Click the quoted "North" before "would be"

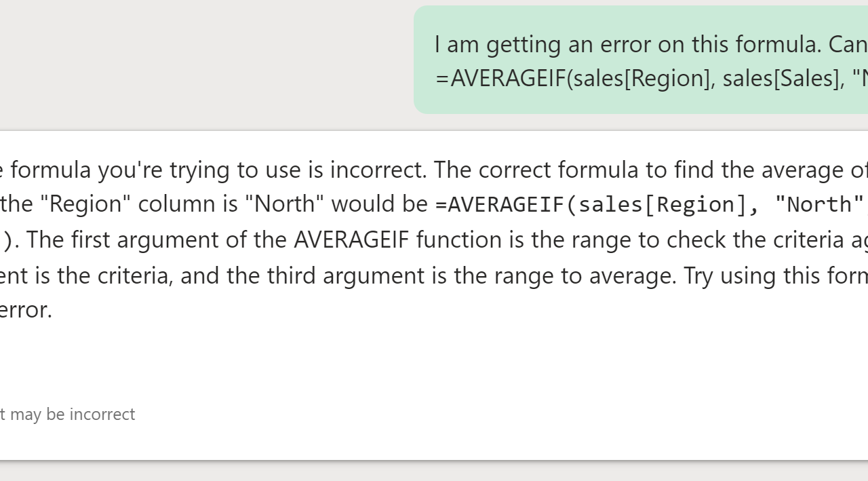288,204
